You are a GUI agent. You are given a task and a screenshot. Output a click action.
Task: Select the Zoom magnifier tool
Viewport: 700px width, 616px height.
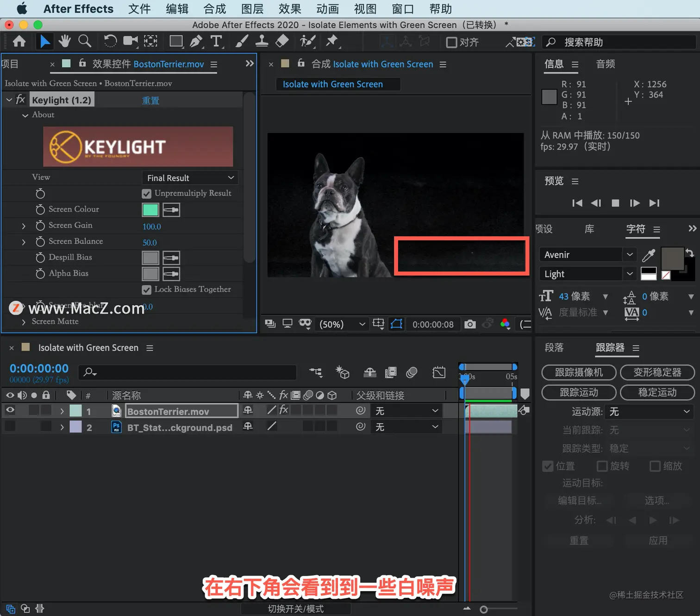click(x=85, y=41)
